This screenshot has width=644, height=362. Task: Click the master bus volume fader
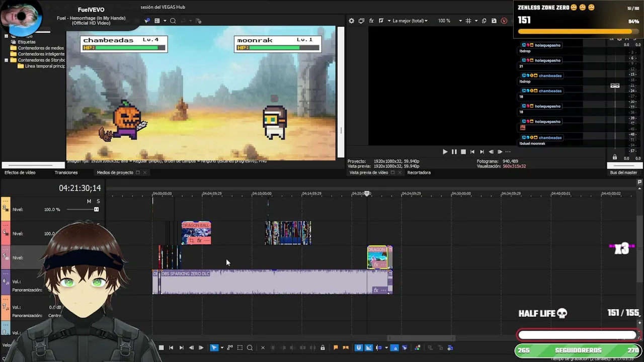pyautogui.click(x=615, y=86)
